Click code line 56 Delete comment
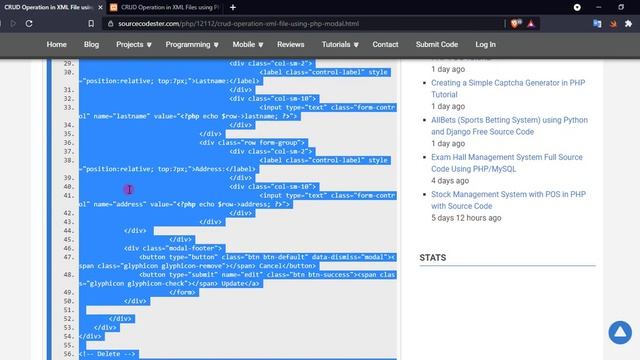The width and height of the screenshot is (640, 360). click(x=108, y=354)
